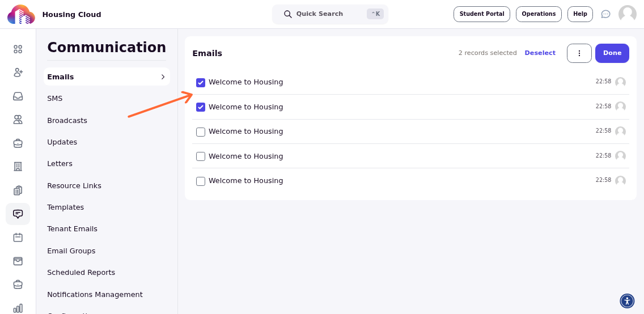The image size is (644, 314).
Task: Open the user profile avatar in header
Action: coord(627,14)
